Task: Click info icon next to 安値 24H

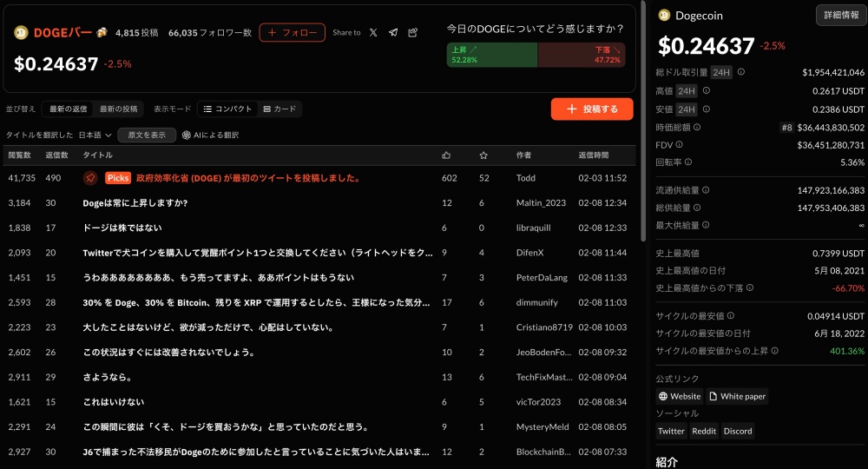Action: (707, 109)
